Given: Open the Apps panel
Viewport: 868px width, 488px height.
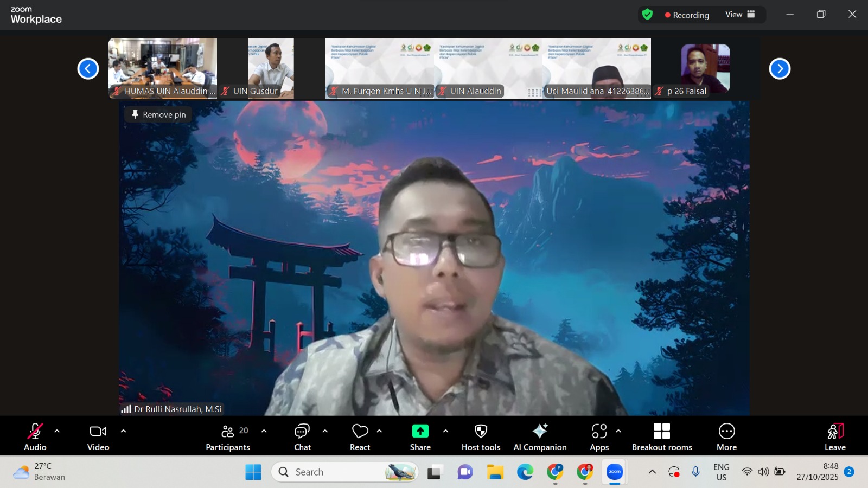Looking at the screenshot, I should pyautogui.click(x=599, y=436).
